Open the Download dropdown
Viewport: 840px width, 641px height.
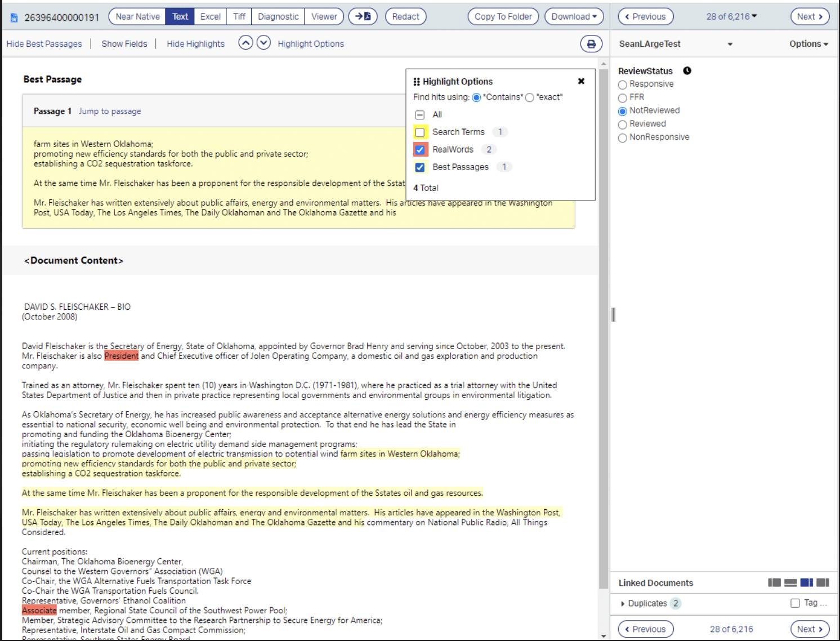tap(574, 16)
